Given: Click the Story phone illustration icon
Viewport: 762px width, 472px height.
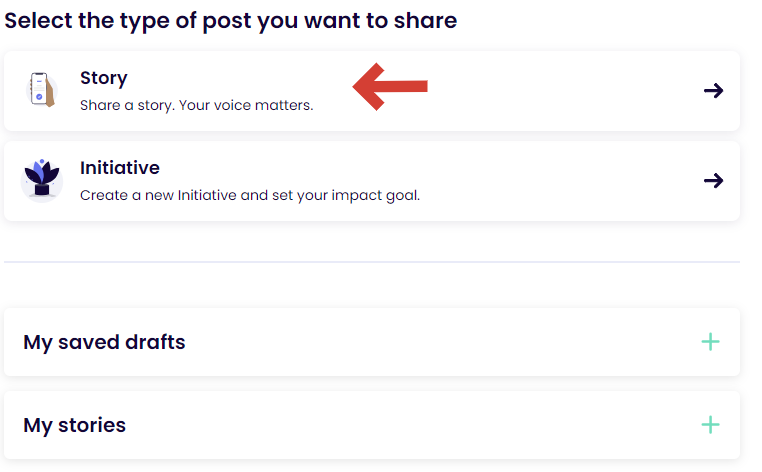Looking at the screenshot, I should point(40,91).
